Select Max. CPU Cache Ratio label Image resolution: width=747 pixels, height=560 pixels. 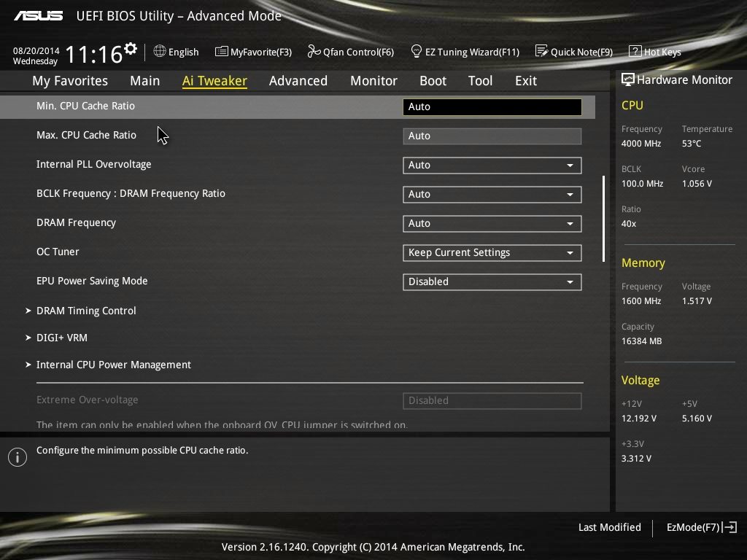point(86,135)
